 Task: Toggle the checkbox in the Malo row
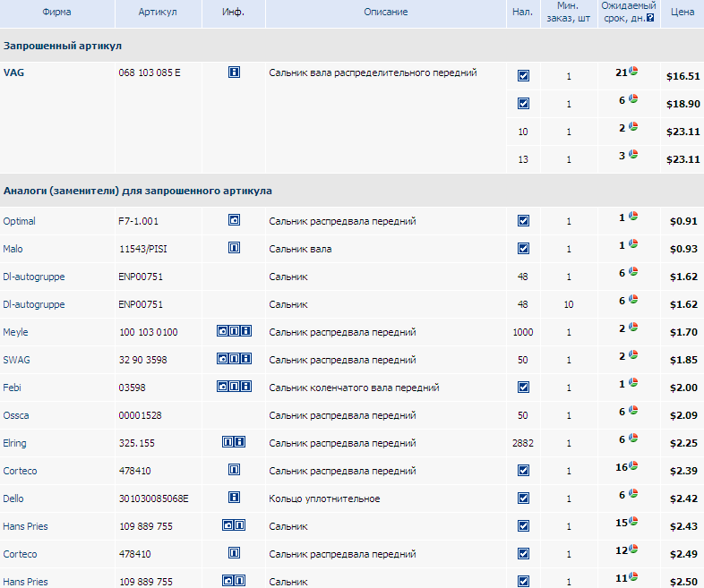point(523,249)
